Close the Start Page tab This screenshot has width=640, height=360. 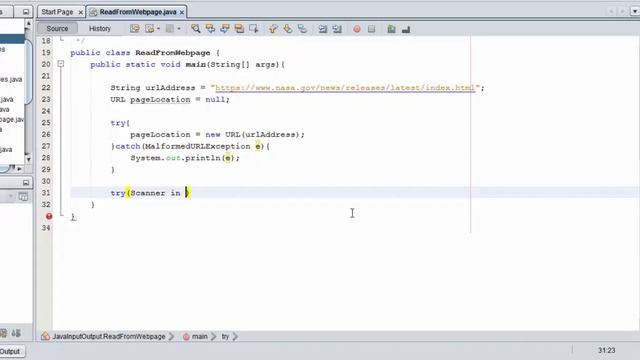coord(80,13)
